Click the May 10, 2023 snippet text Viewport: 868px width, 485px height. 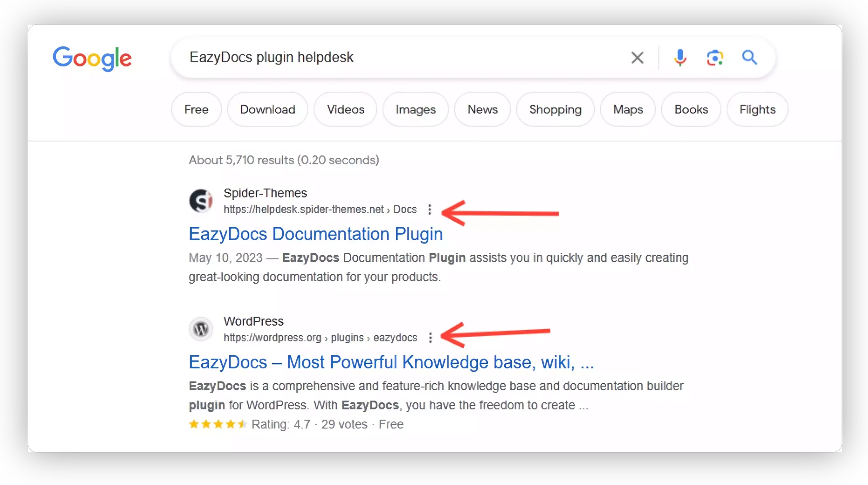point(225,258)
